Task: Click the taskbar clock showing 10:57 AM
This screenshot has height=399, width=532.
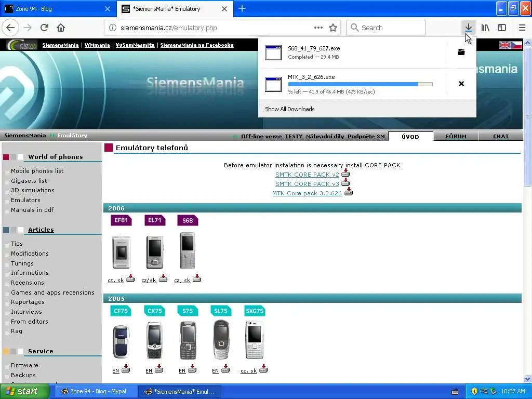Action: point(513,391)
